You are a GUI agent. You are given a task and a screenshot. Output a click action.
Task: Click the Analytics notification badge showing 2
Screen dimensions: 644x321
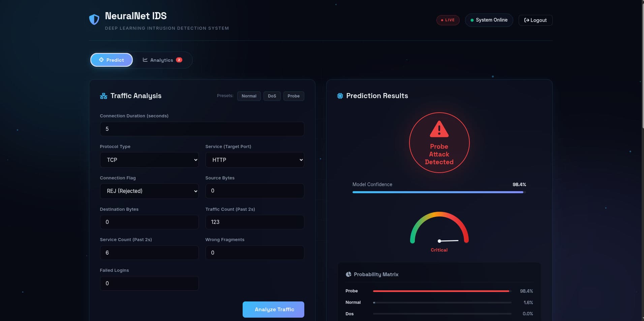[179, 60]
